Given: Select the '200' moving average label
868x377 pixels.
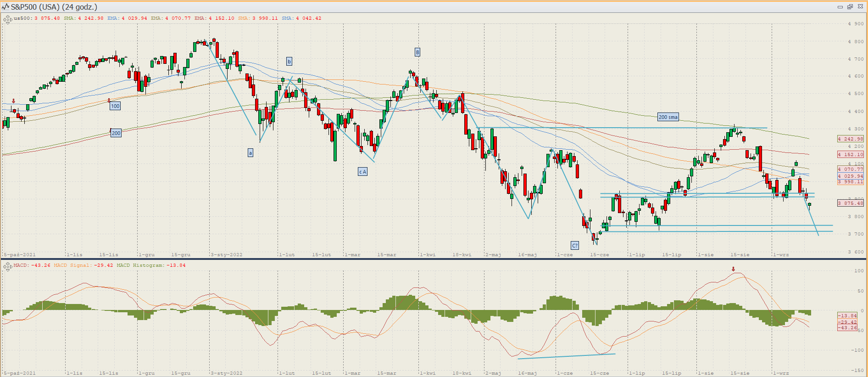Looking at the screenshot, I should point(116,133).
